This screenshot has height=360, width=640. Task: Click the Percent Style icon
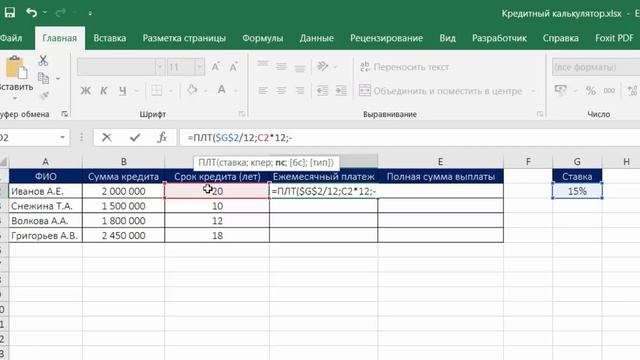tap(591, 91)
